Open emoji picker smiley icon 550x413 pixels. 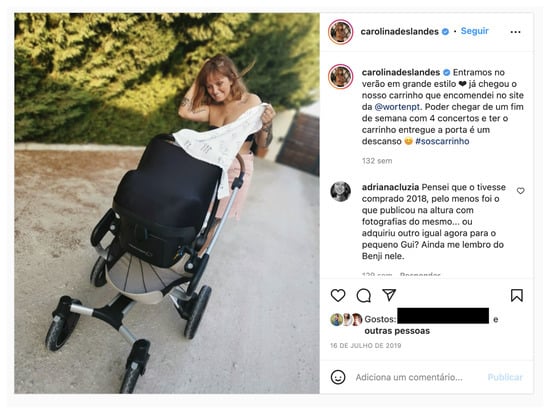pos(338,377)
